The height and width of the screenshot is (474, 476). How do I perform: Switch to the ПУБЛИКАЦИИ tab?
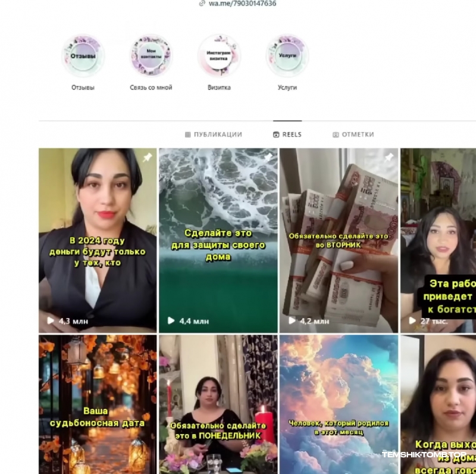click(214, 135)
